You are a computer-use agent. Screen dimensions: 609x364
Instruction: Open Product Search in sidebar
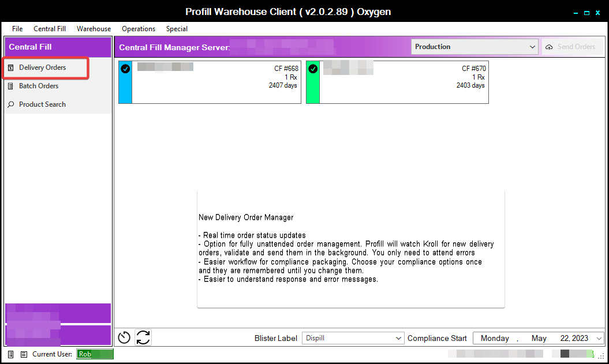[58, 104]
